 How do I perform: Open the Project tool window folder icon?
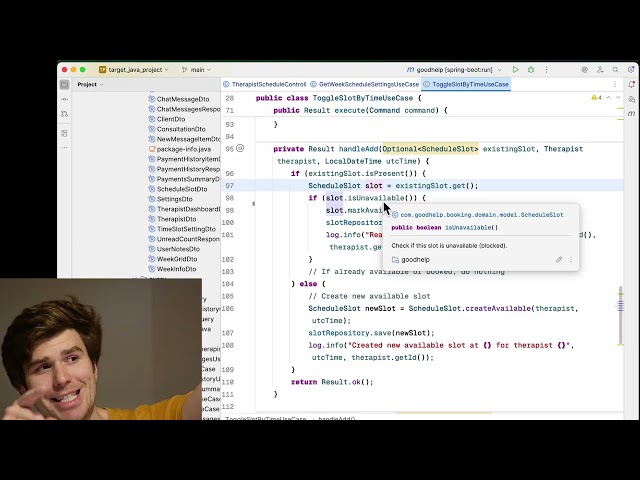65,84
